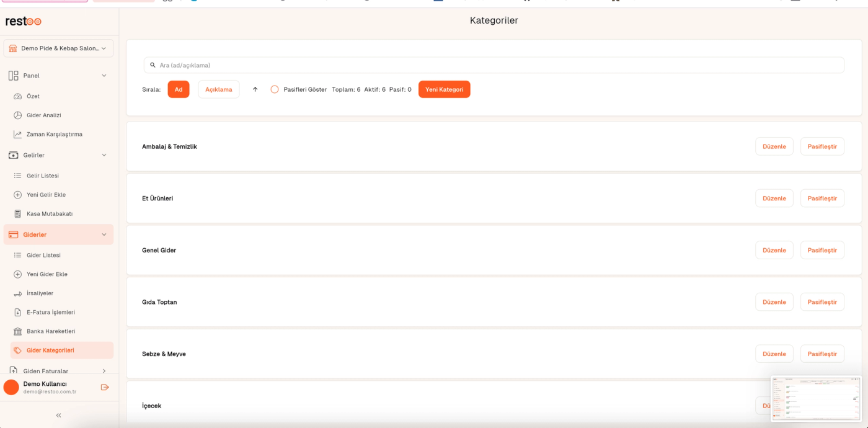Collapse the sidebar with the double chevron

(59, 415)
